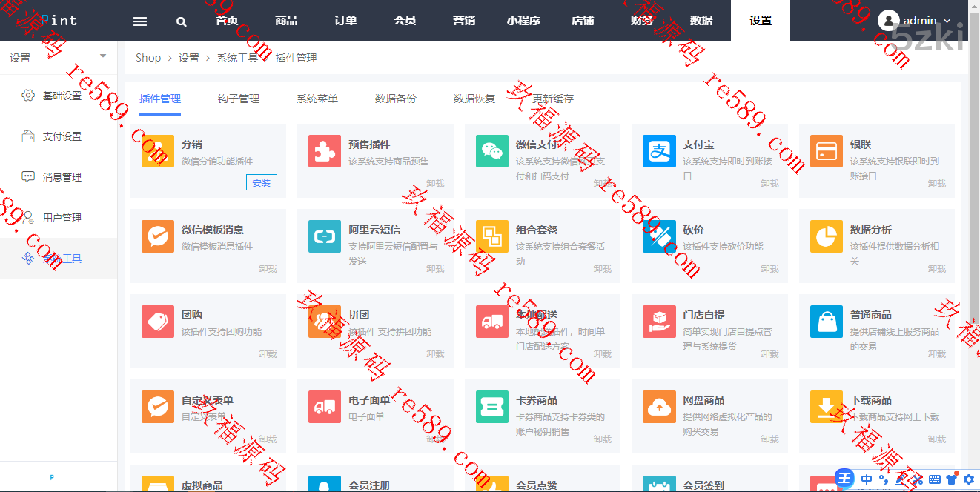Click the admin user avatar icon
Viewport: 980px width, 492px height.
888,20
